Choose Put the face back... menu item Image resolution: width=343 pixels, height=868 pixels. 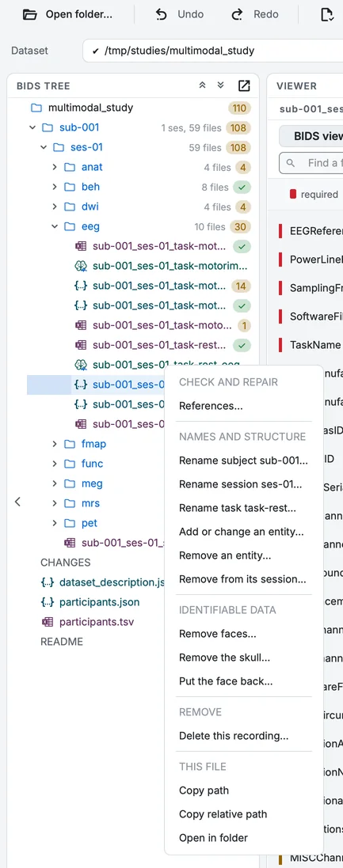click(x=244, y=681)
